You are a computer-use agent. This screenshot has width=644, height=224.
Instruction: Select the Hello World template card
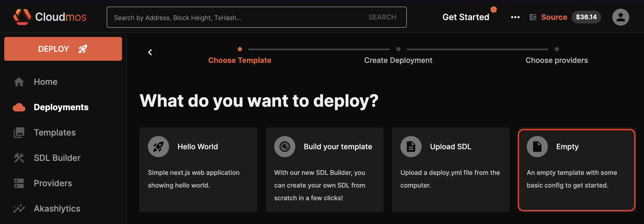tap(198, 170)
